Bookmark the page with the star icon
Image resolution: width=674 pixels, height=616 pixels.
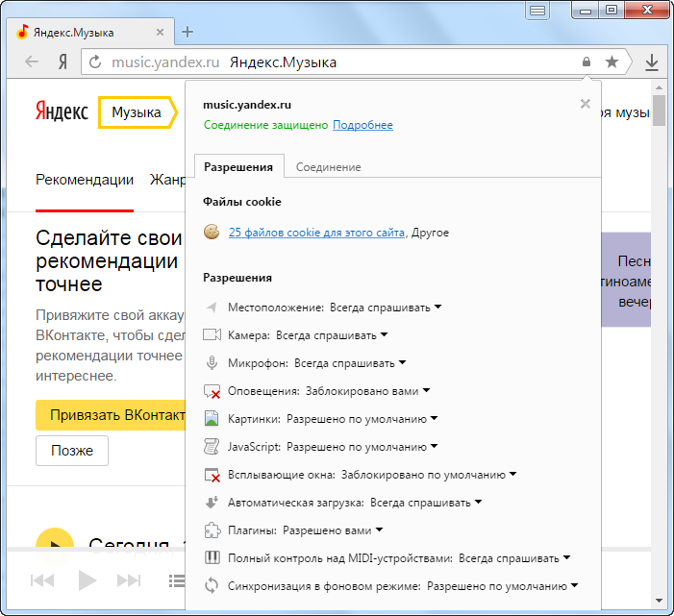612,62
